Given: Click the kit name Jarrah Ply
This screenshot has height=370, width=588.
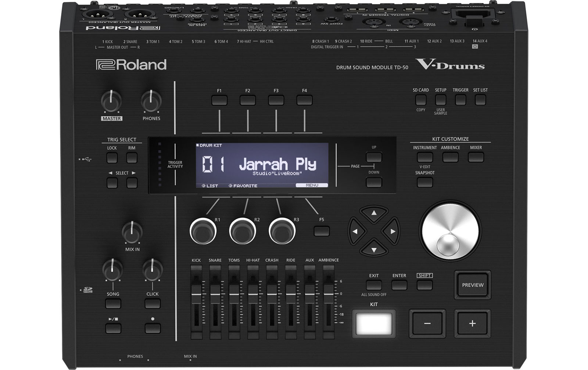Looking at the screenshot, I should (277, 164).
